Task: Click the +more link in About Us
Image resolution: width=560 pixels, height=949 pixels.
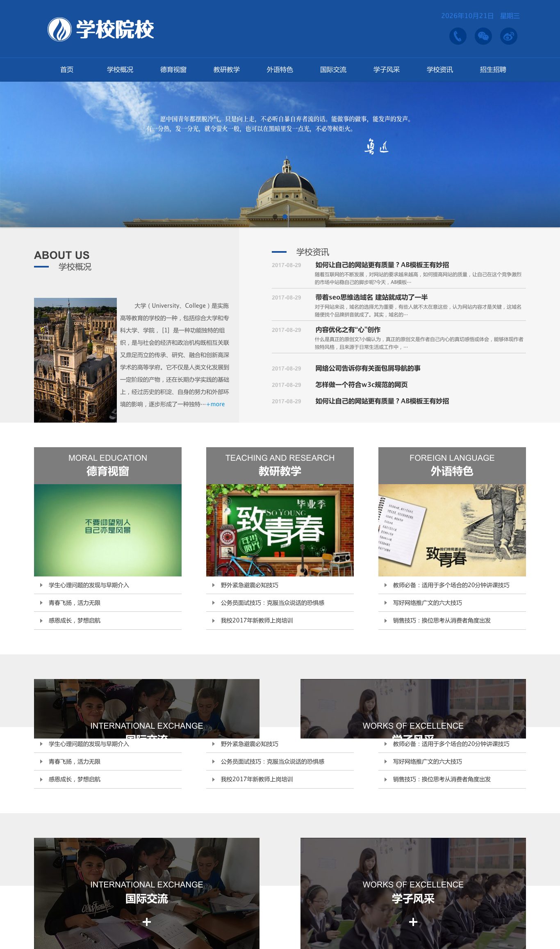Action: coord(216,404)
